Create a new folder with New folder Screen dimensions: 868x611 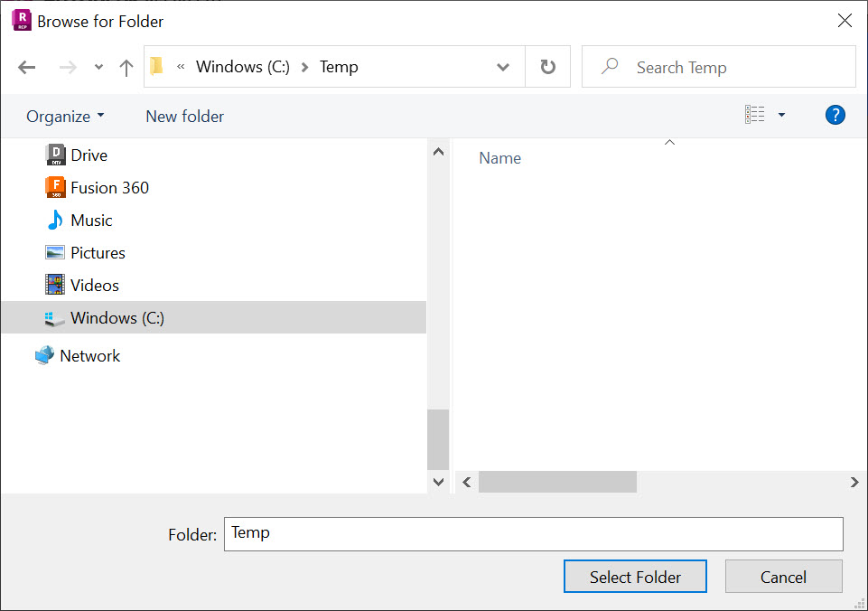pos(184,116)
